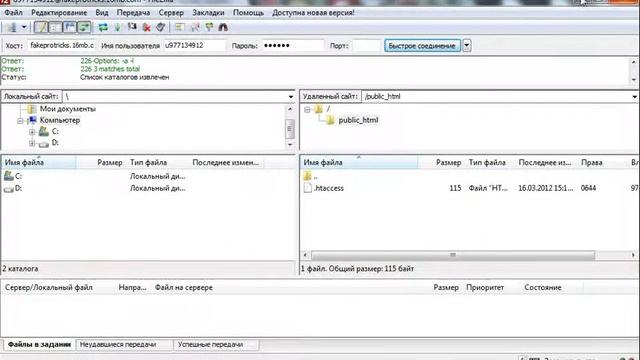Open the Site Manager dropdown arrow
The image size is (640, 360).
24,27
